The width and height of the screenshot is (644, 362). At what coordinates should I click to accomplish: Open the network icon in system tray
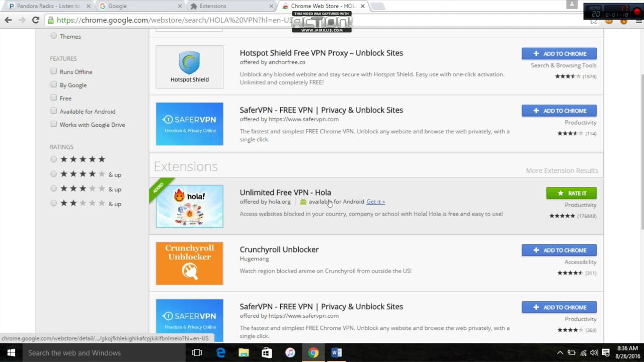(583, 352)
